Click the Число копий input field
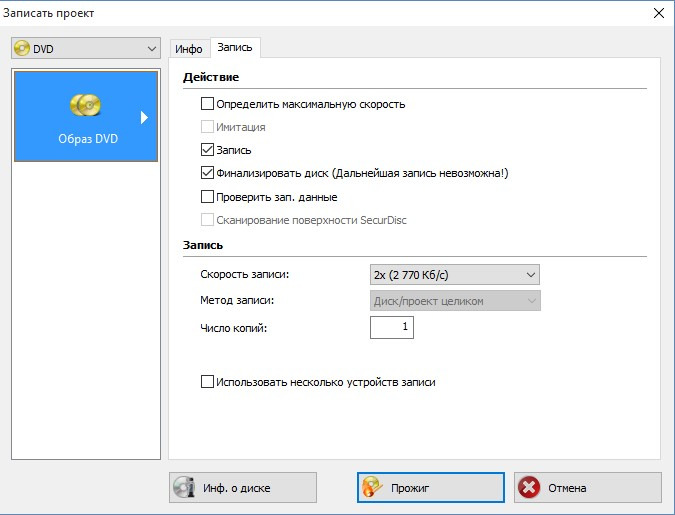This screenshot has height=515, width=675. [392, 327]
